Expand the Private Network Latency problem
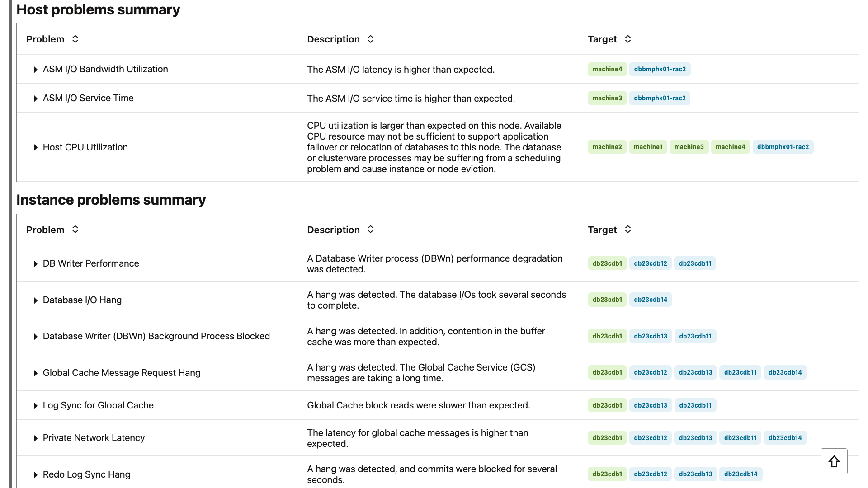 coord(35,438)
